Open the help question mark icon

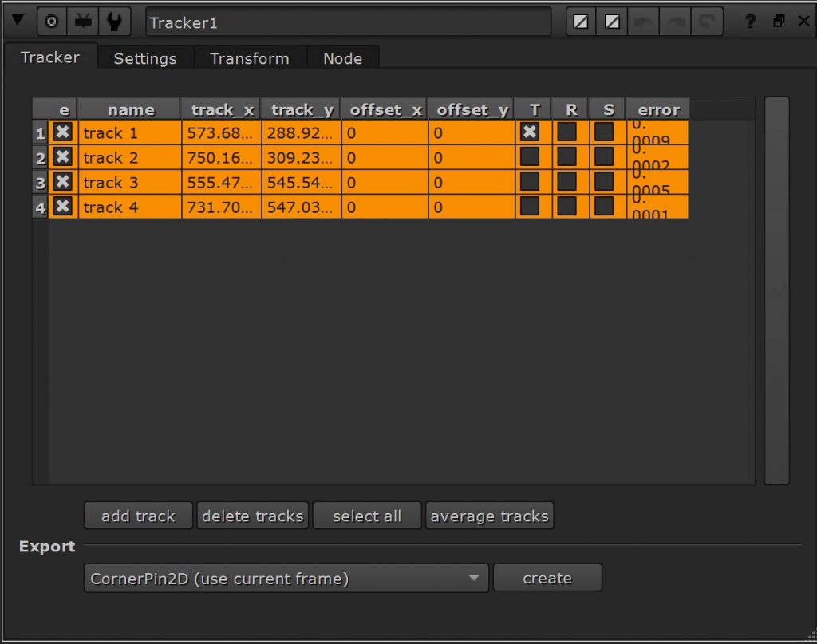749,22
